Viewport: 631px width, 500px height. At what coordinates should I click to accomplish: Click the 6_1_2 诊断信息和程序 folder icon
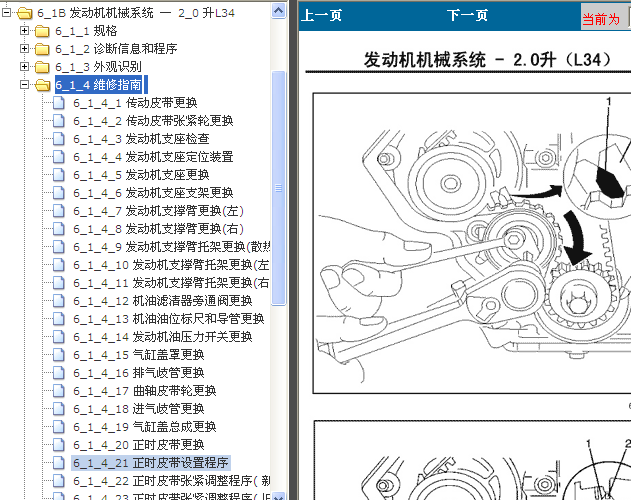tap(42, 49)
